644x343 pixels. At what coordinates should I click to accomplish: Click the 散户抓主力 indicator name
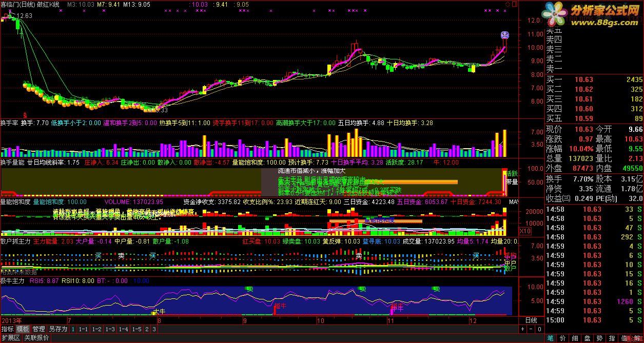click(x=15, y=241)
